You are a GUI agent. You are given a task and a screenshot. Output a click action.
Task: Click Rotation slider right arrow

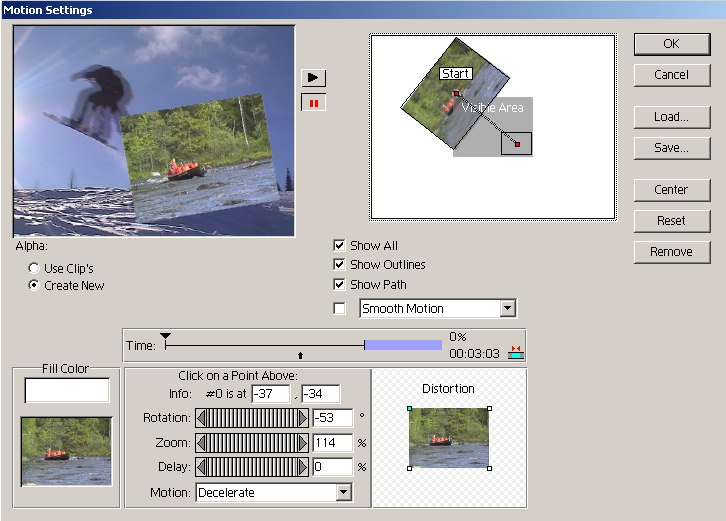(x=303, y=418)
